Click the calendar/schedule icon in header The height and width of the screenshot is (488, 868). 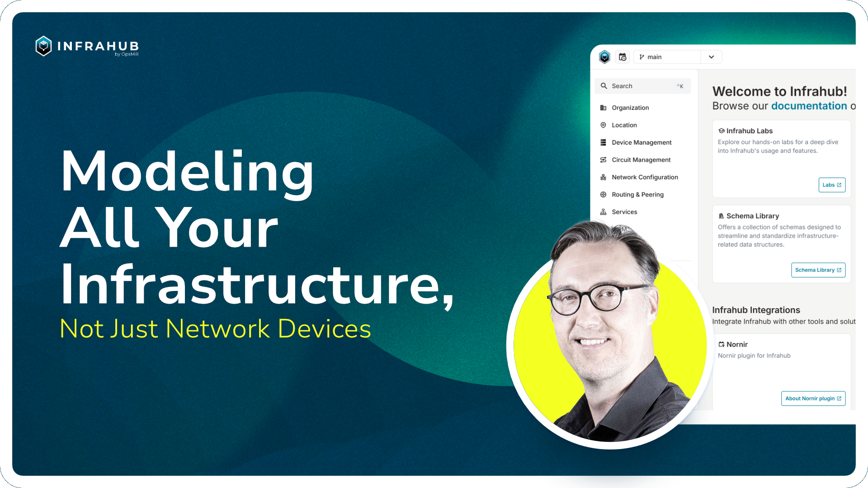coord(623,56)
